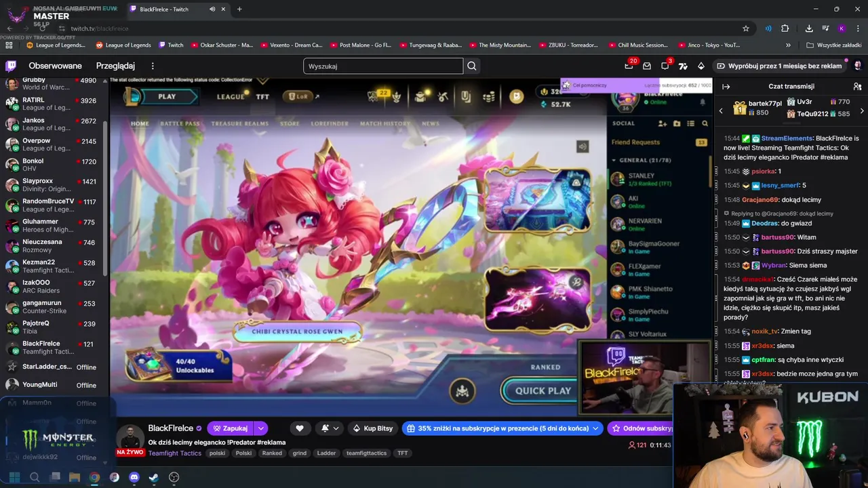Expand the Zapukaj options arrow

[x=260, y=428]
